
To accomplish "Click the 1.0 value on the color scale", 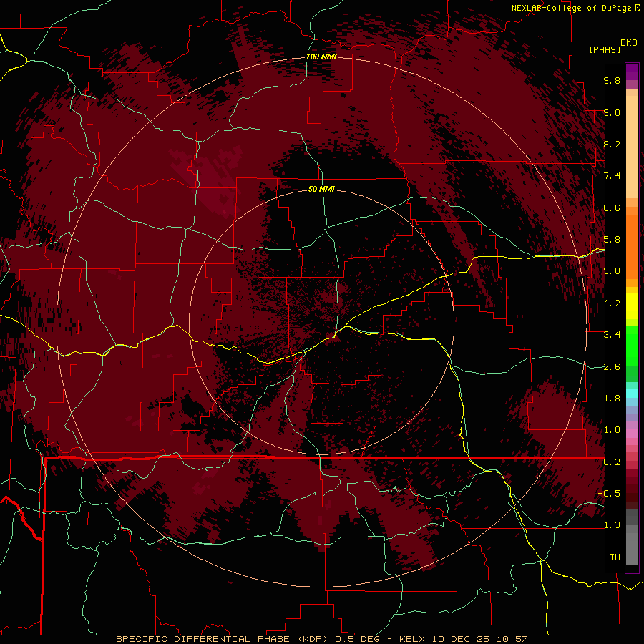I will click(x=612, y=430).
